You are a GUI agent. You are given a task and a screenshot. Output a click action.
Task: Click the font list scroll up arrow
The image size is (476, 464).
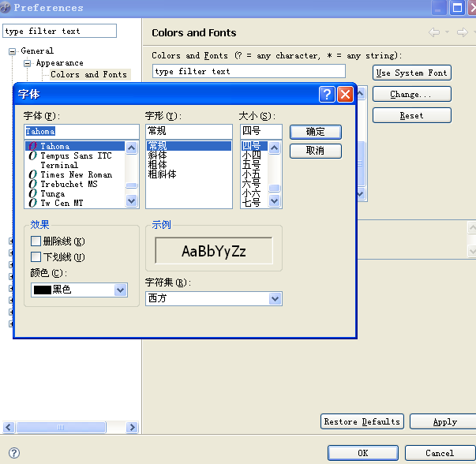click(x=132, y=148)
